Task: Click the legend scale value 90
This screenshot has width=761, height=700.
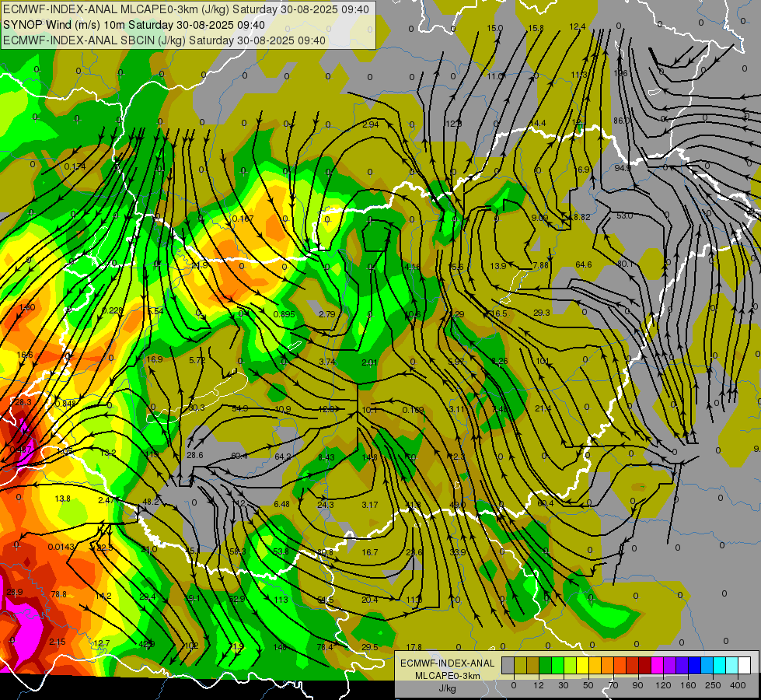Action: (x=637, y=685)
